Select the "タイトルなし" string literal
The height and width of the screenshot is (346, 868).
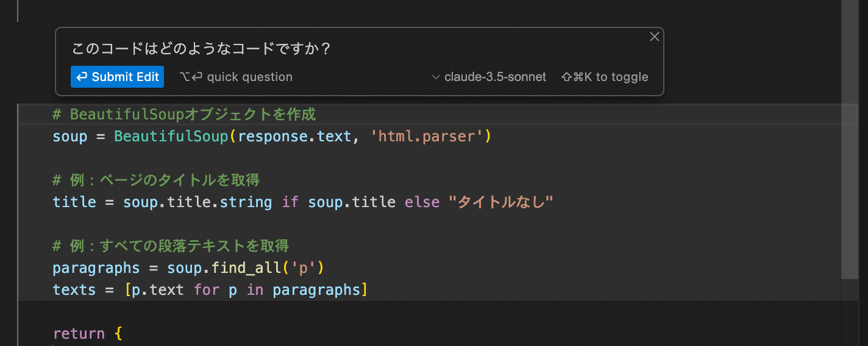click(x=500, y=202)
